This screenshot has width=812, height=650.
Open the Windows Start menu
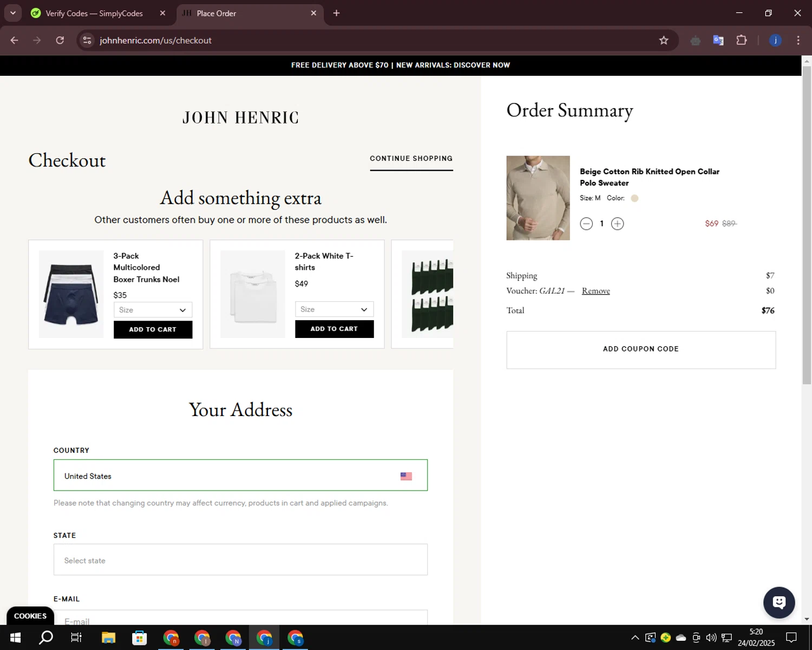click(15, 638)
